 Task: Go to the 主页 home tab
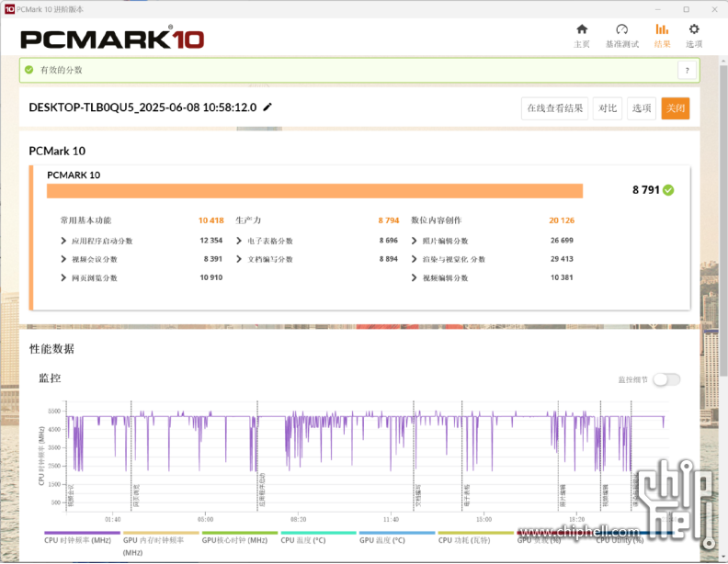click(x=582, y=36)
